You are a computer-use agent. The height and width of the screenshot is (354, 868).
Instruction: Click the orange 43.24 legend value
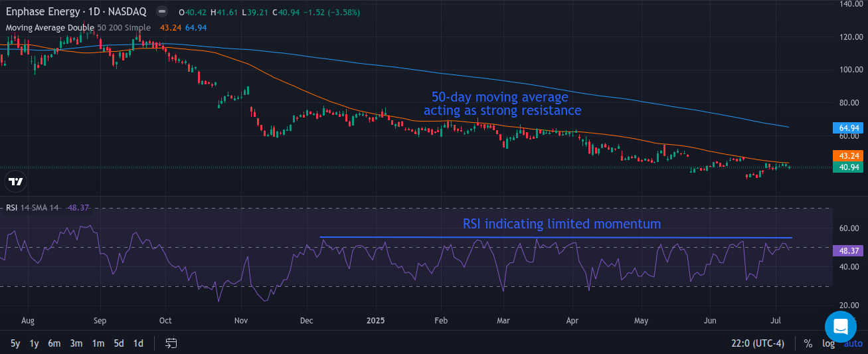point(170,27)
